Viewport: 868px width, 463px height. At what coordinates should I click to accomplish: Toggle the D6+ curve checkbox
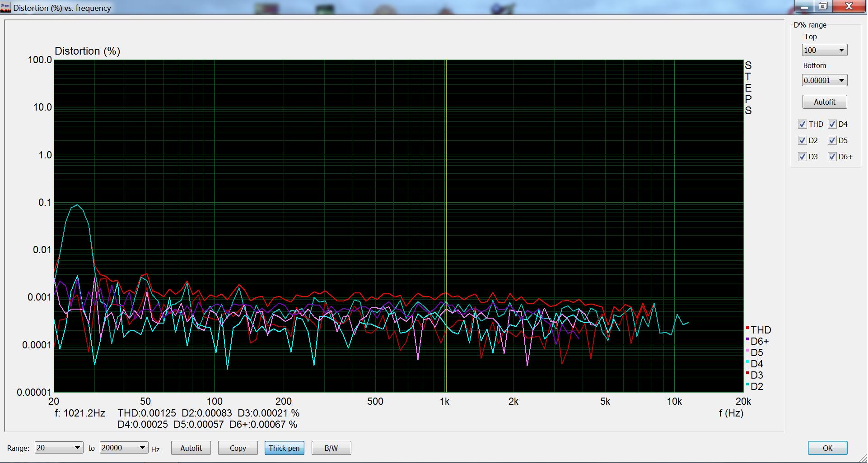pos(832,157)
